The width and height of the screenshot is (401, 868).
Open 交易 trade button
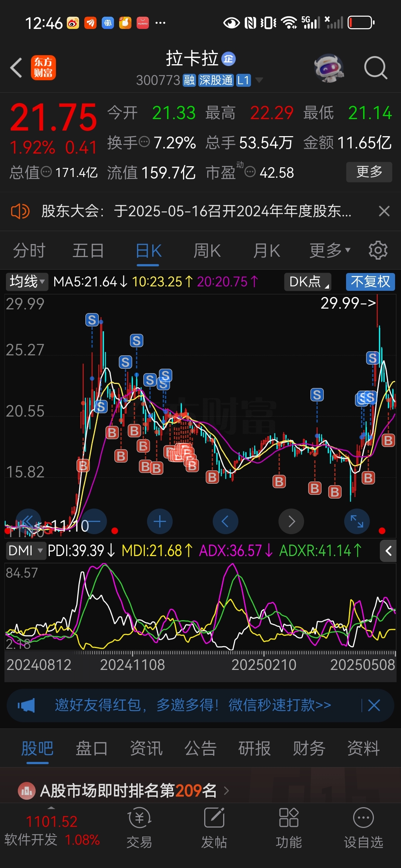coord(139,828)
